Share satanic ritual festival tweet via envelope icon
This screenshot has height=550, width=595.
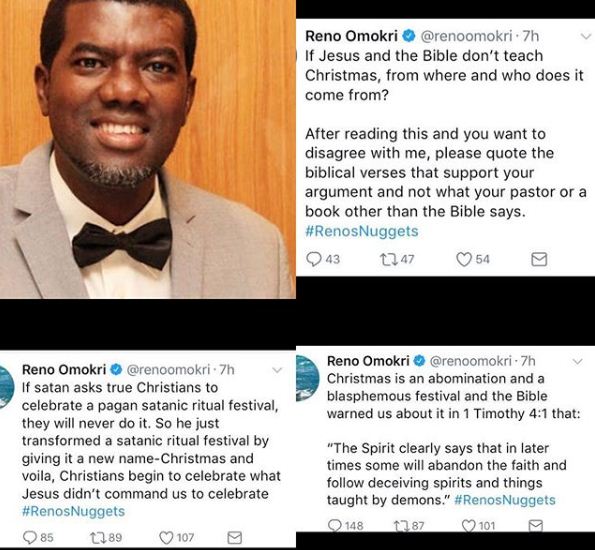tap(234, 537)
